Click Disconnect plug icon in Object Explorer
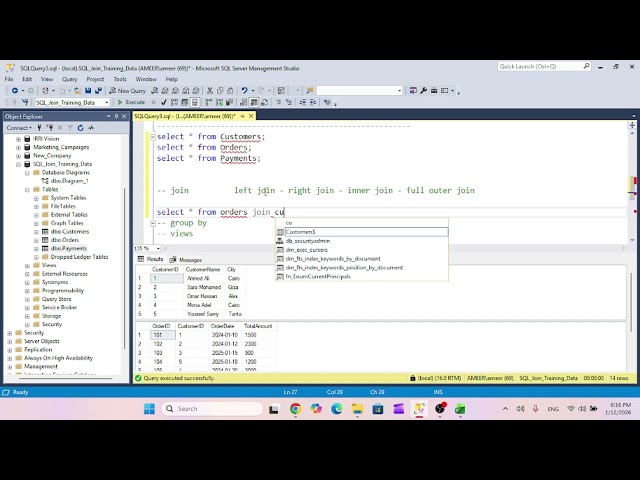 click(x=50, y=128)
